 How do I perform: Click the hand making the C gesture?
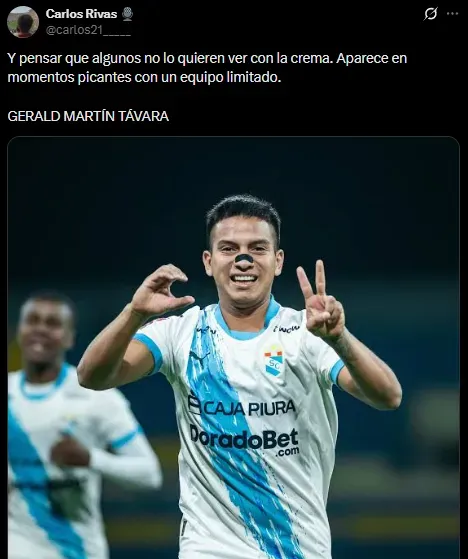point(160,291)
